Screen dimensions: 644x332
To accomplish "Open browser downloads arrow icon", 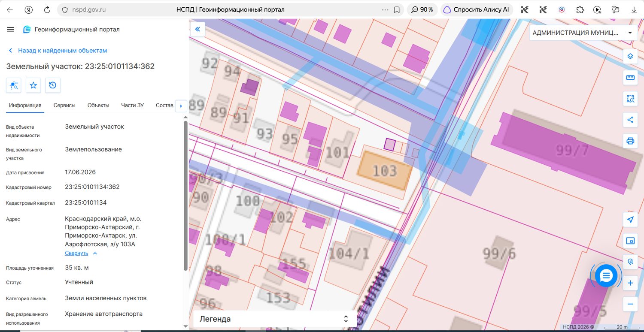I will pos(634,9).
